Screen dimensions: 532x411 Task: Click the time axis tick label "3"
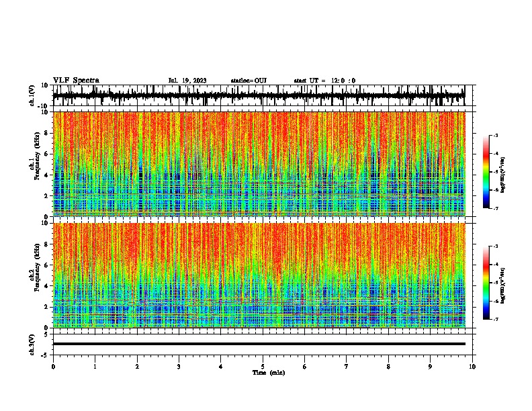click(179, 367)
